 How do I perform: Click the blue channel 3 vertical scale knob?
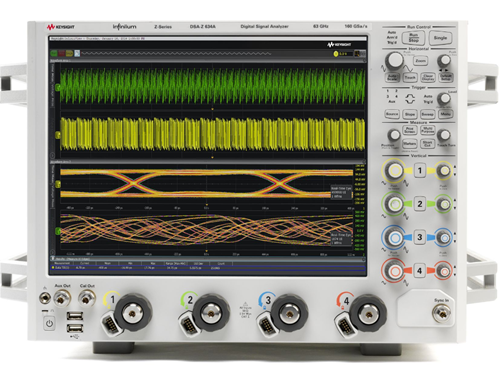click(x=395, y=237)
